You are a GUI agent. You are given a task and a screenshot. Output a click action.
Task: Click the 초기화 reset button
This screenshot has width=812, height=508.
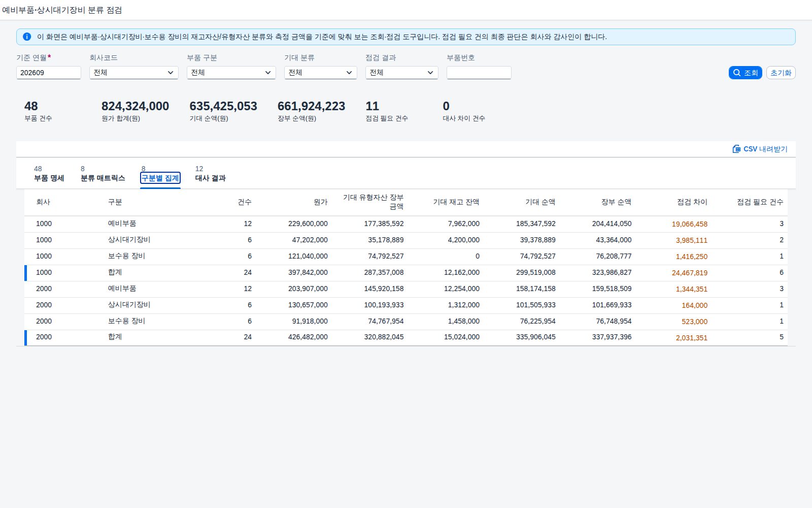pos(781,73)
